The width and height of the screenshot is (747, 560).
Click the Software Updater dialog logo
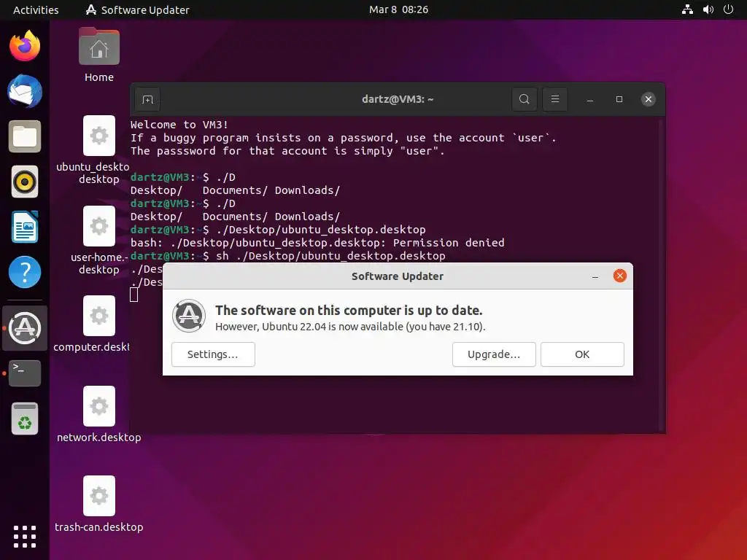click(189, 316)
